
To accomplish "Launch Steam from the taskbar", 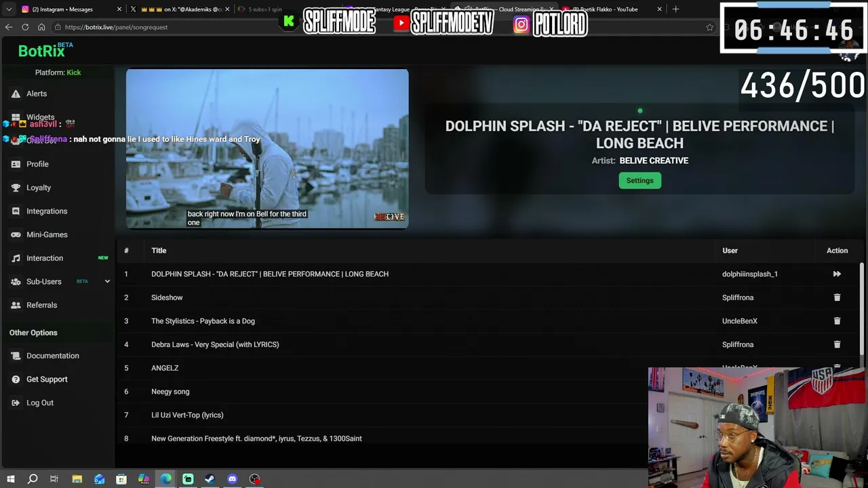I will pyautogui.click(x=210, y=479).
